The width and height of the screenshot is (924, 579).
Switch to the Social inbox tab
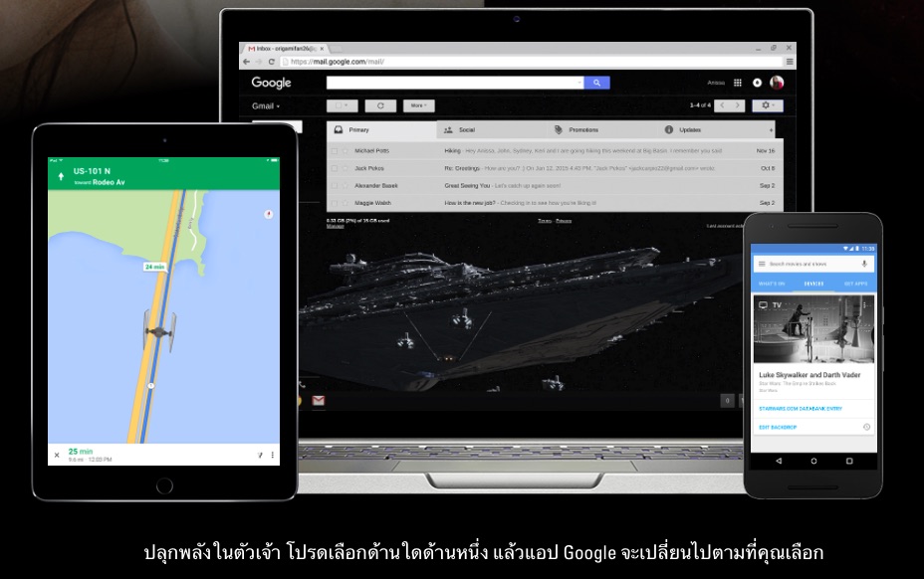467,130
